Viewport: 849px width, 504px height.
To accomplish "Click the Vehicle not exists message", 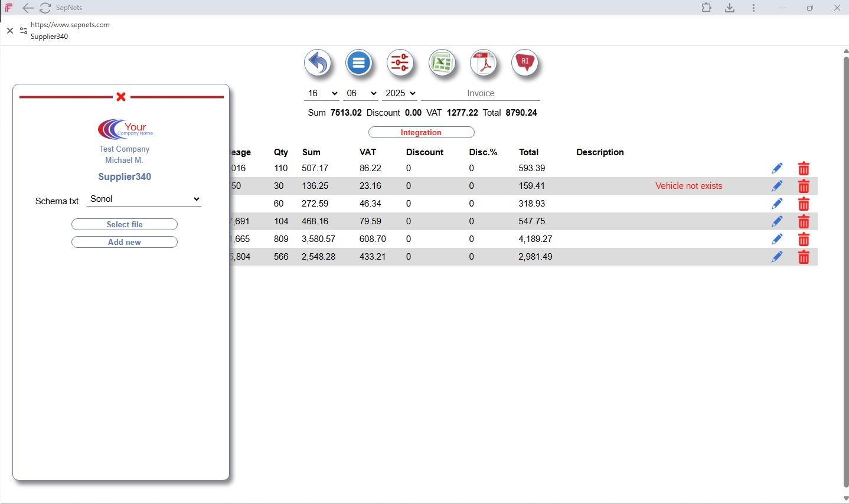I will (689, 186).
